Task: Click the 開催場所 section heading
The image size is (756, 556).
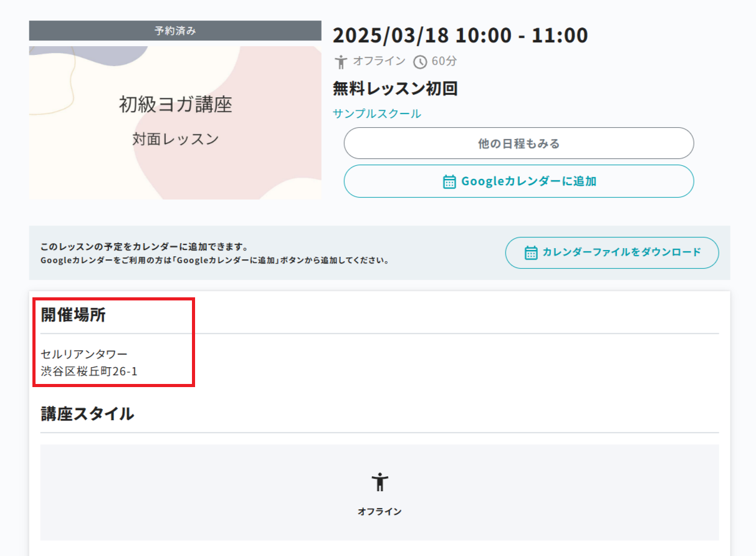Action: [x=74, y=315]
